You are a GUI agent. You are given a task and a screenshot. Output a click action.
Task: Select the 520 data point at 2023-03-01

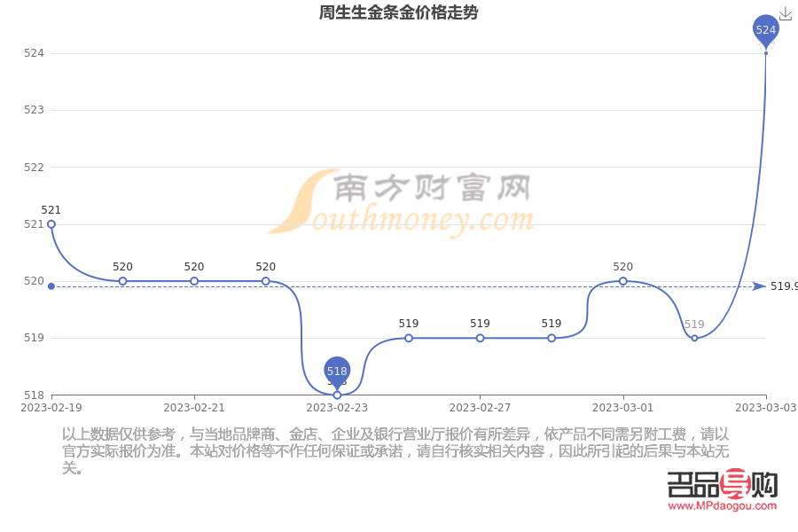click(x=623, y=281)
